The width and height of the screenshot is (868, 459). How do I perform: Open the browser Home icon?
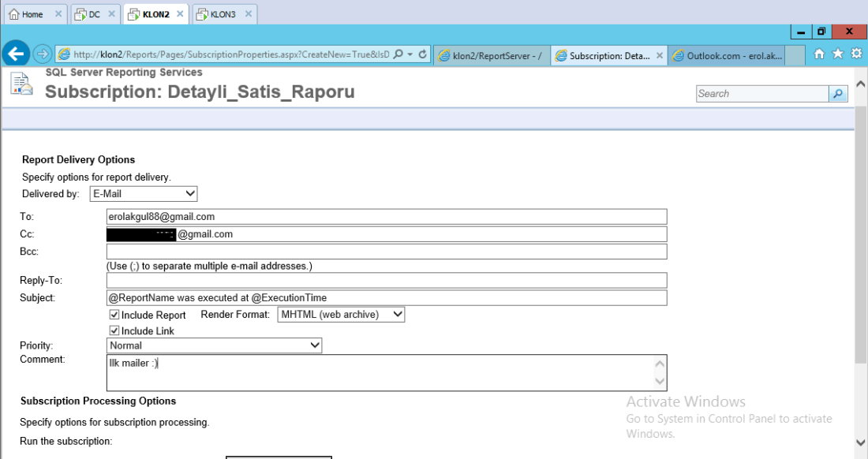819,54
